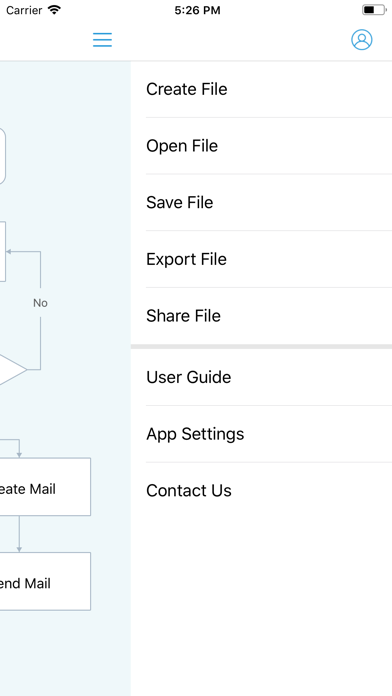The height and width of the screenshot is (696, 392).
Task: Click the No connector label
Action: [x=40, y=303]
